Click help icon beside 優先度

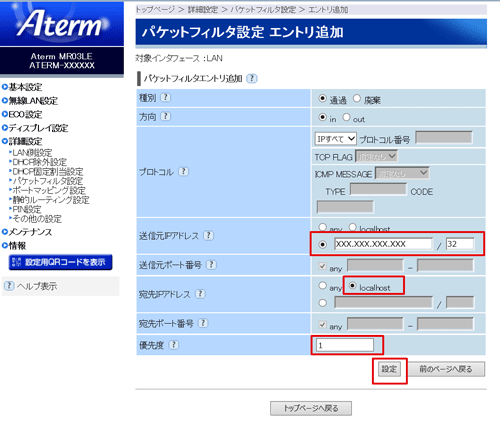point(173,345)
